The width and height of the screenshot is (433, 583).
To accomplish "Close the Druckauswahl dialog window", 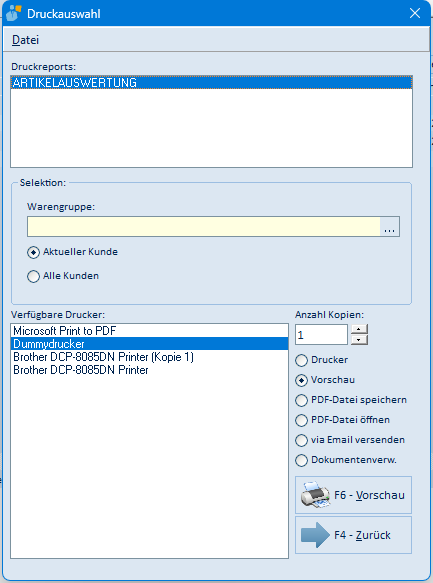I will (415, 13).
